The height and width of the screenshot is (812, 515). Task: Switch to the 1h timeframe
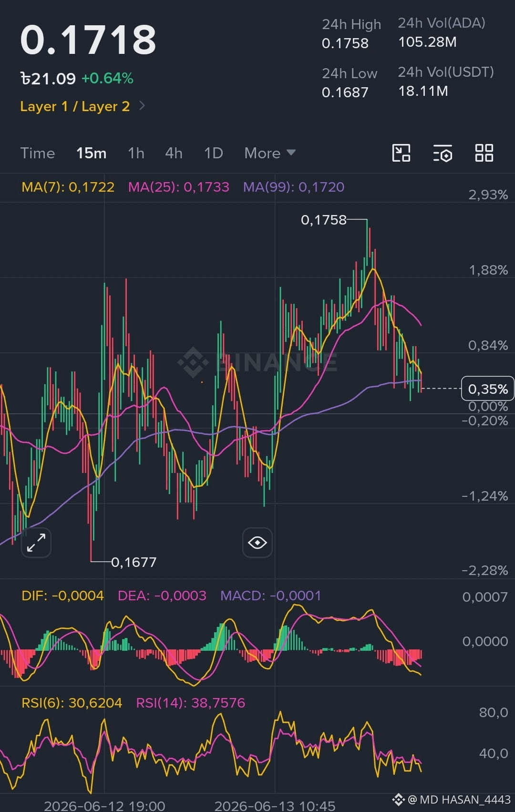(136, 153)
